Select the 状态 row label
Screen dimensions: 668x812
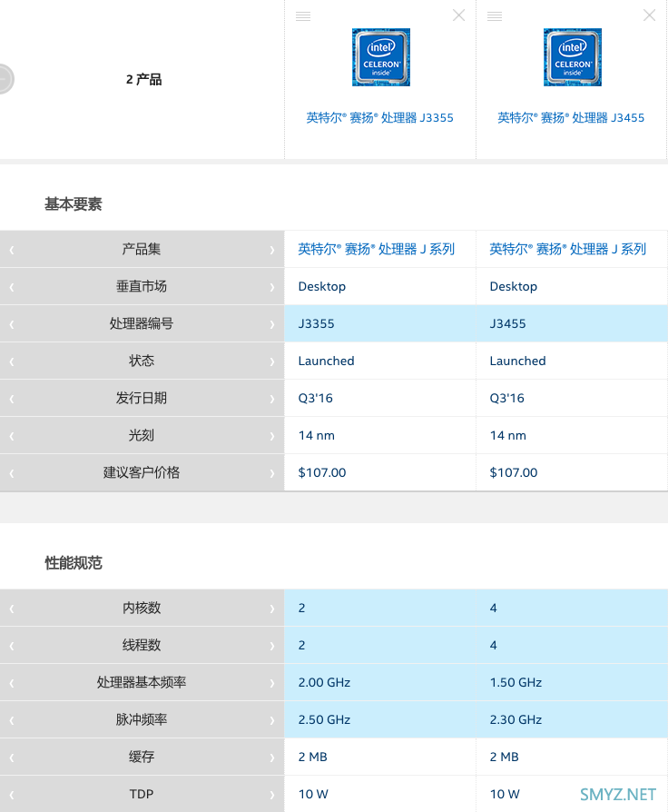(142, 361)
